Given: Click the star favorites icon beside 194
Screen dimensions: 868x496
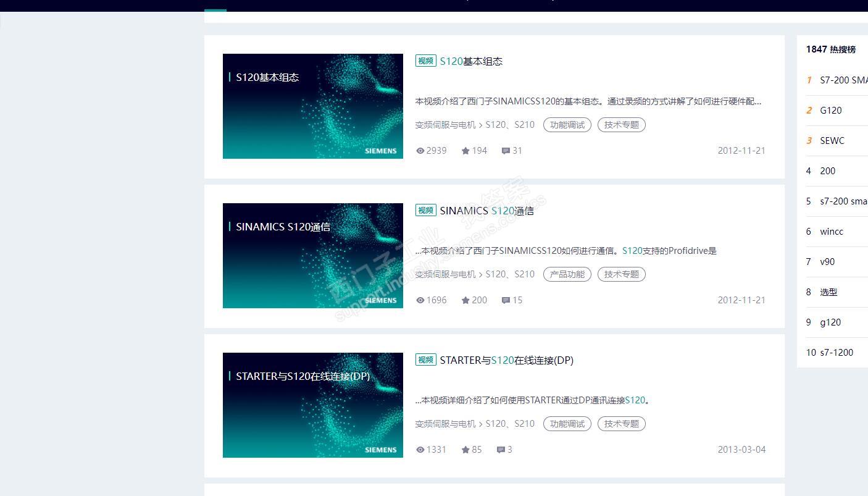Looking at the screenshot, I should coord(465,151).
